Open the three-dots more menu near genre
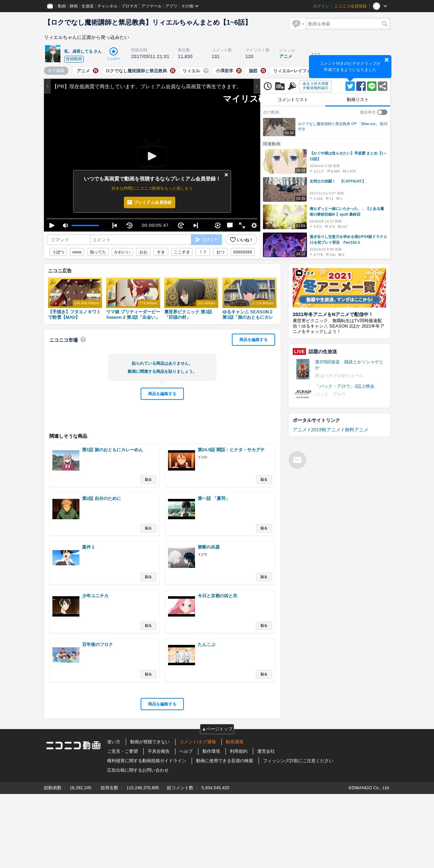 pyautogui.click(x=316, y=53)
